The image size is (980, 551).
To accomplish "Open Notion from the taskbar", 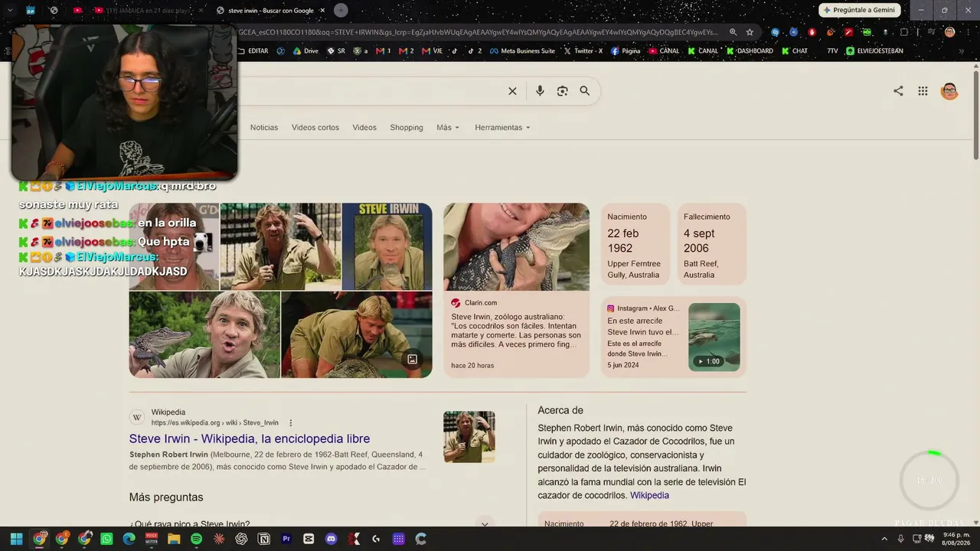I will tap(264, 539).
